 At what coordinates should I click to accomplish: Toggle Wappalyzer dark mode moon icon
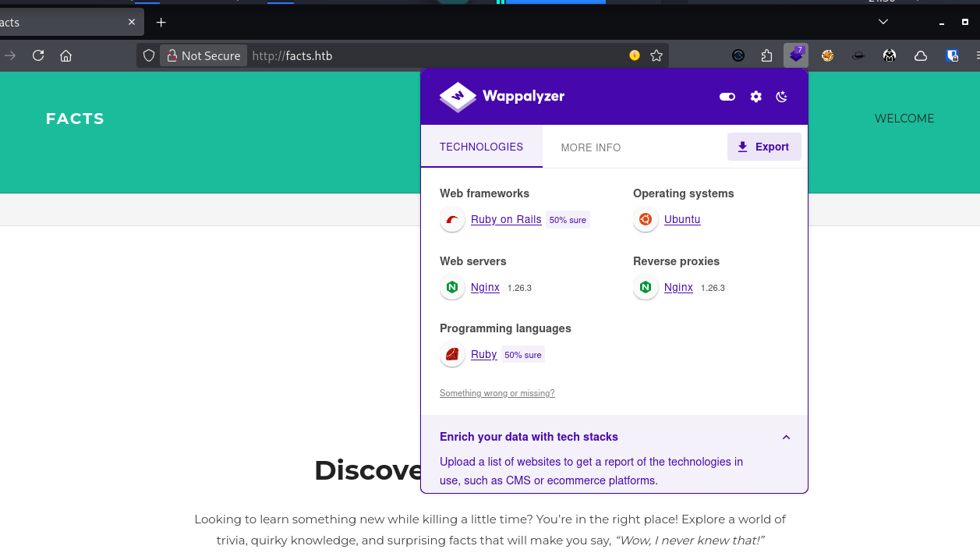(x=782, y=97)
